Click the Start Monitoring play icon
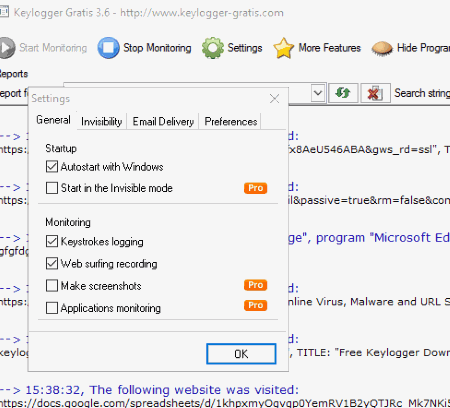Screen dimensions: 450x408 [x=6, y=48]
